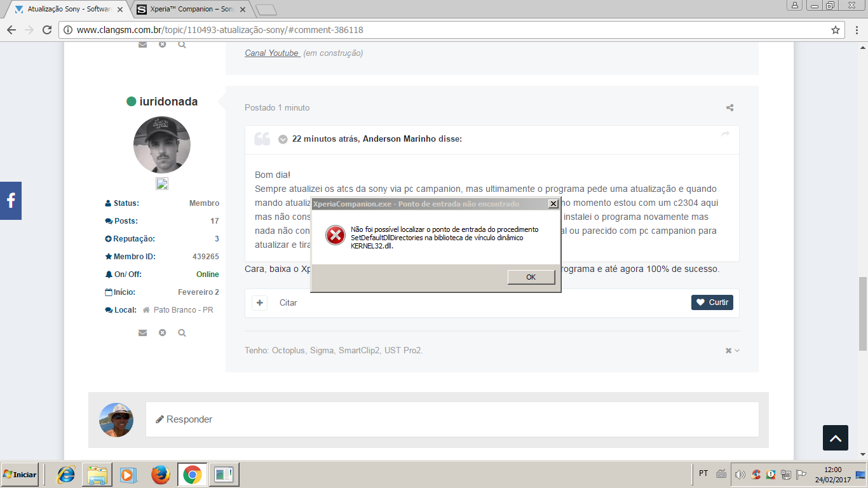Image resolution: width=868 pixels, height=488 pixels.
Task: Close the XperiaCompanion.exe error dialog
Action: tap(553, 204)
